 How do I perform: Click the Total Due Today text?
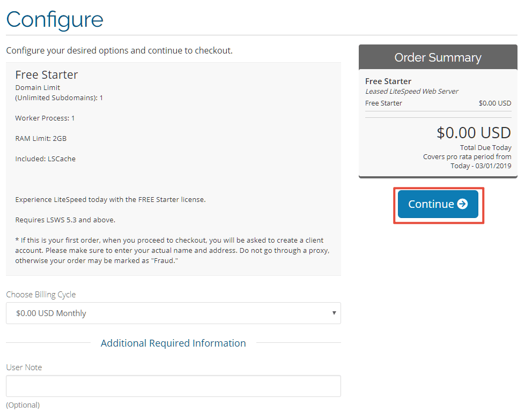click(485, 147)
